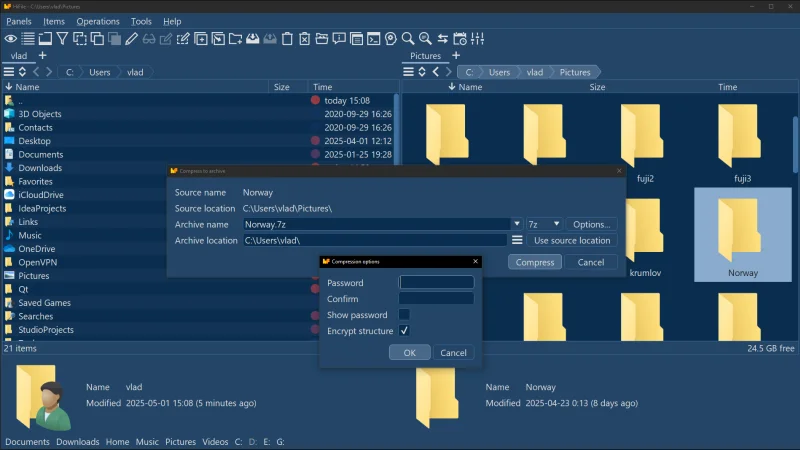Open the Panels menu
This screenshot has height=450, width=800.
point(19,21)
